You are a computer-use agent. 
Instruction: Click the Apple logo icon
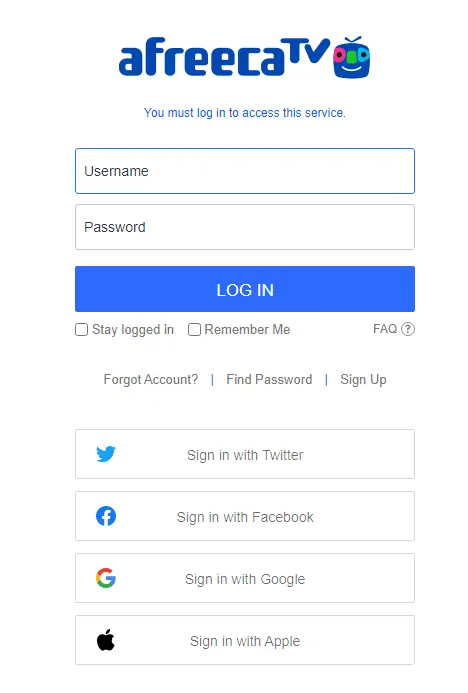[x=106, y=640]
